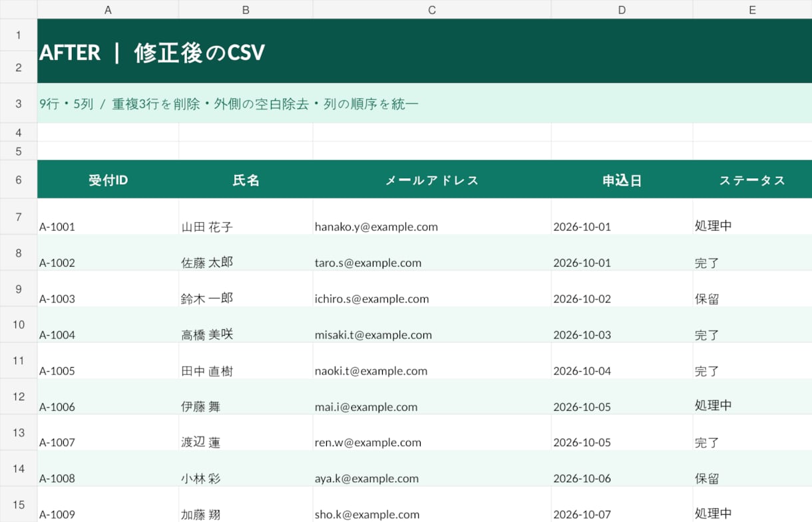Click status '処理中' in the A-1009 row
The width and height of the screenshot is (812, 522).
pyautogui.click(x=752, y=504)
